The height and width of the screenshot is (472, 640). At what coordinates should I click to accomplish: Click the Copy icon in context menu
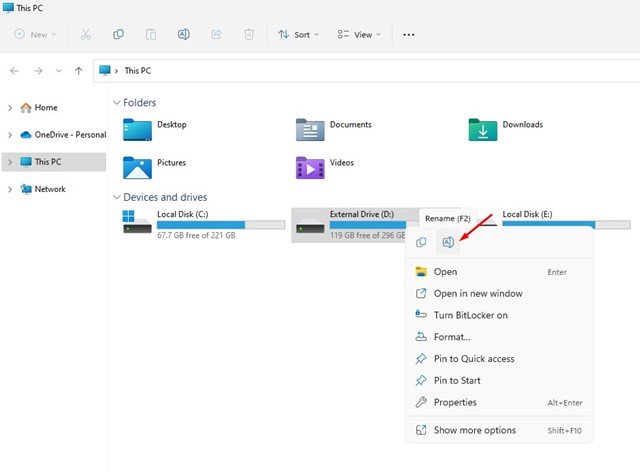[x=421, y=242]
